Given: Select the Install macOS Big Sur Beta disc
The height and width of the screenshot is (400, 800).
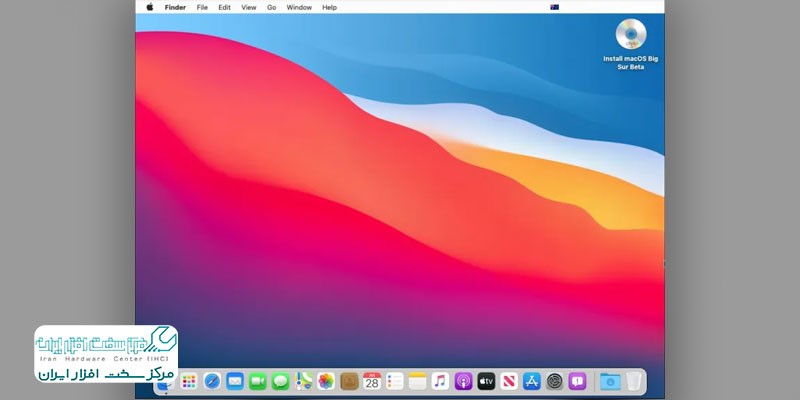Looking at the screenshot, I should pyautogui.click(x=631, y=34).
